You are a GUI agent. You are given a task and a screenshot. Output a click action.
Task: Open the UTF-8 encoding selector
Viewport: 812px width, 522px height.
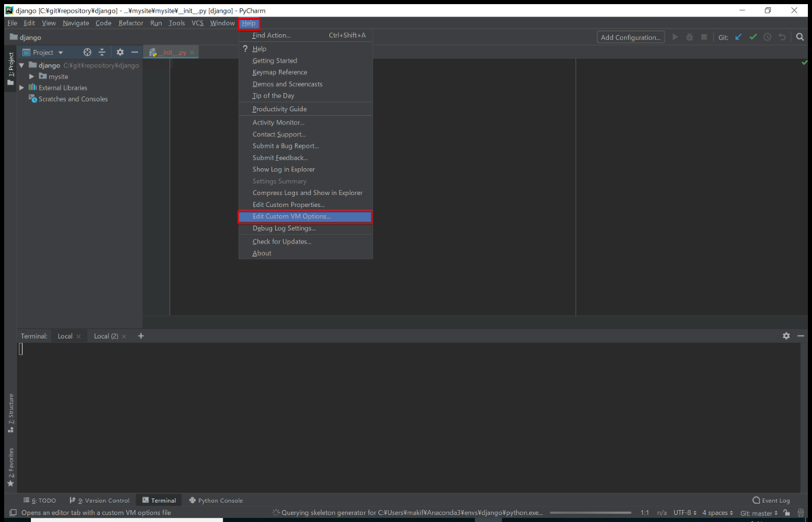pos(684,512)
